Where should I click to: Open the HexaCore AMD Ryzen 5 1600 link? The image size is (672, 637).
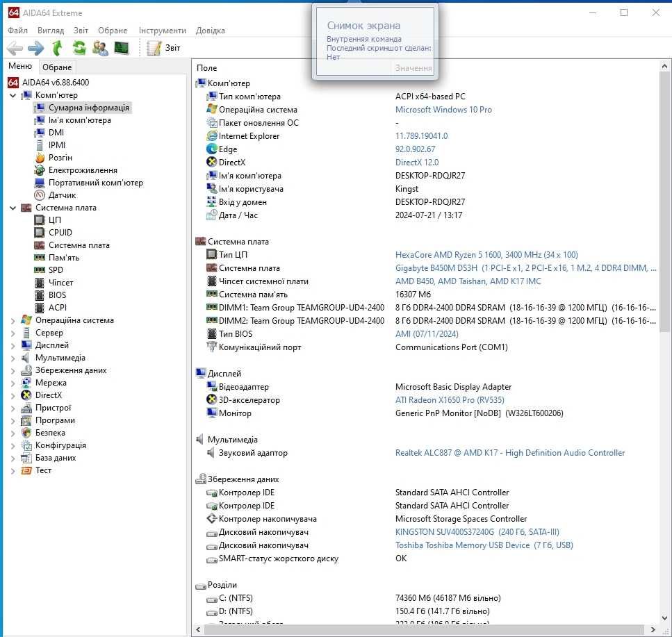click(x=486, y=255)
